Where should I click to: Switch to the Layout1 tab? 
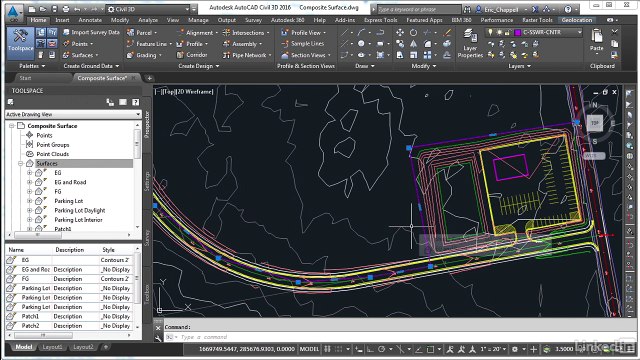52,347
